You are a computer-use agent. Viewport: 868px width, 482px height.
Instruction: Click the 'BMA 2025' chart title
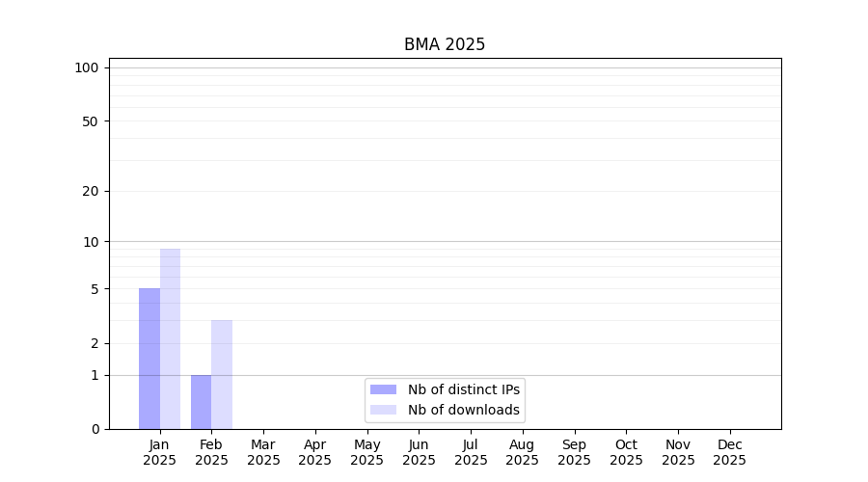(445, 44)
